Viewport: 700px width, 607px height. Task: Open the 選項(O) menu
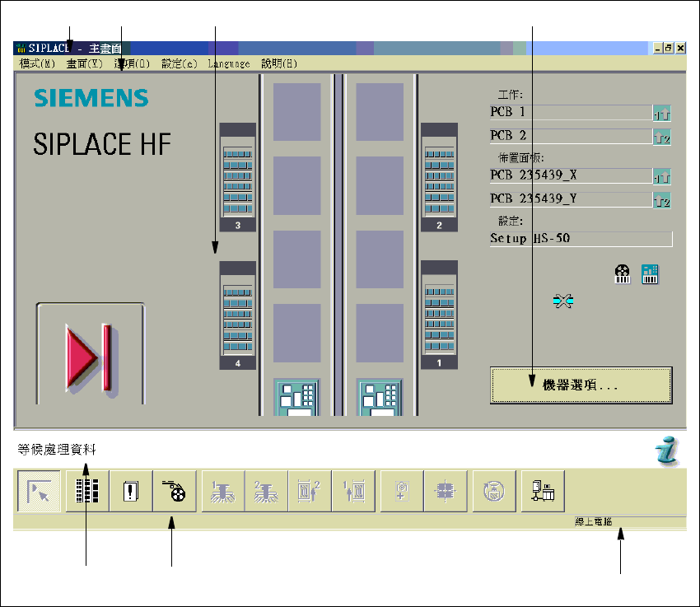132,63
